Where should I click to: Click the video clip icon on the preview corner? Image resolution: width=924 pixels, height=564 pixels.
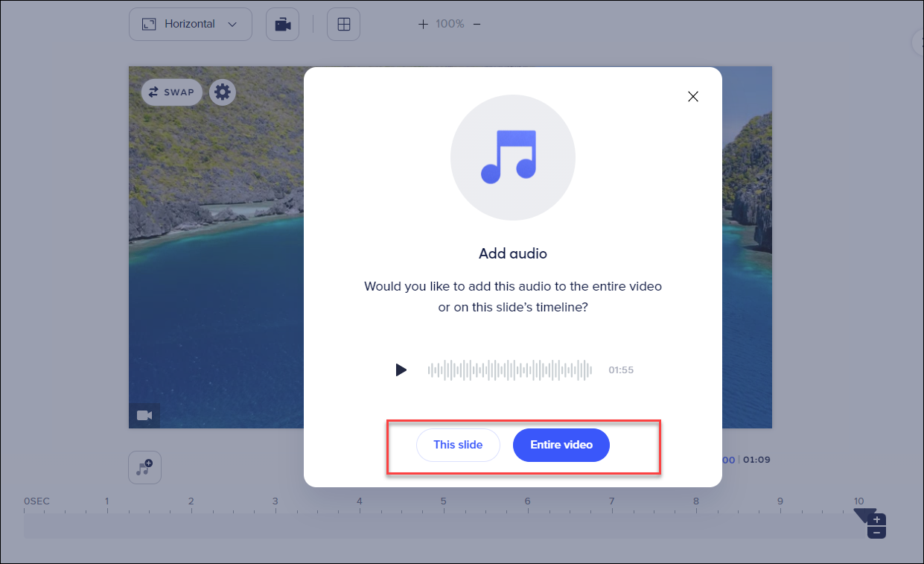pyautogui.click(x=144, y=415)
